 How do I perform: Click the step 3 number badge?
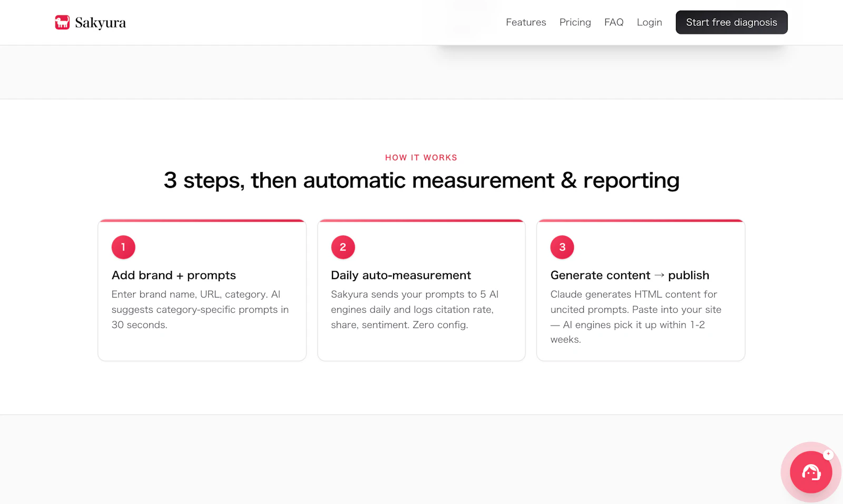pyautogui.click(x=562, y=247)
